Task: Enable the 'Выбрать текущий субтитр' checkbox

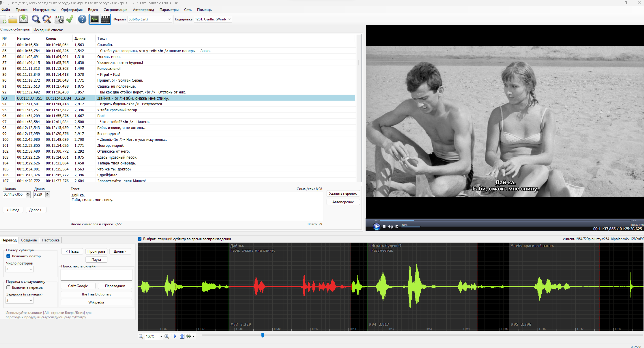Action: (x=140, y=239)
